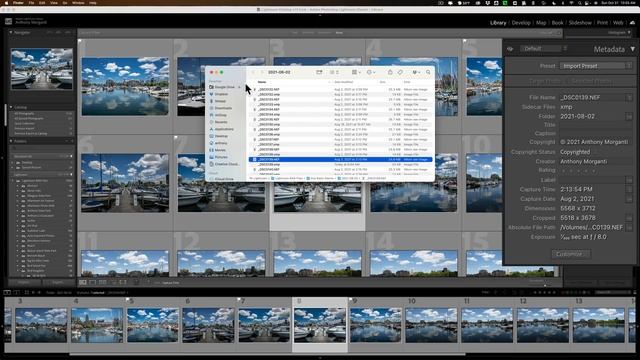Select grid photo in cell 6
Screen dimensions: 640x360
pyautogui.click(x=125, y=183)
